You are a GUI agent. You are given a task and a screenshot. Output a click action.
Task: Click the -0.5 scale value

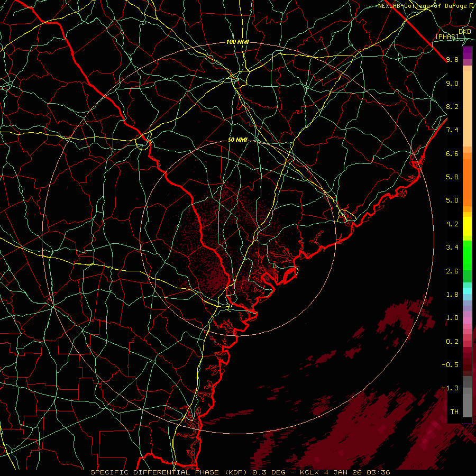click(450, 365)
